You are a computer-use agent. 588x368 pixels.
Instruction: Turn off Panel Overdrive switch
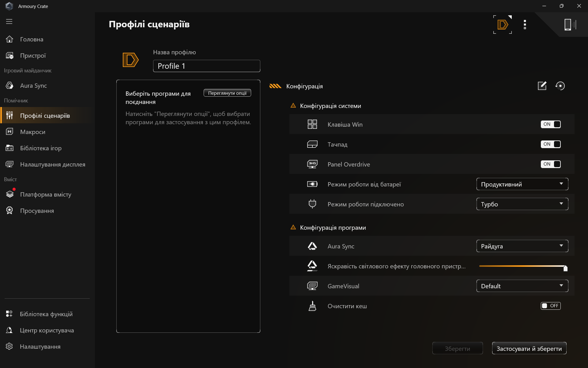tap(550, 164)
